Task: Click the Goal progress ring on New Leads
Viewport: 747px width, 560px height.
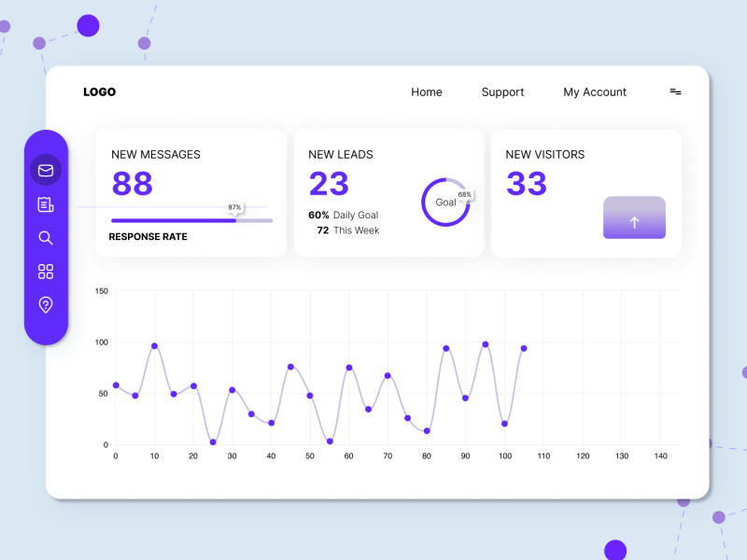Action: click(x=446, y=203)
